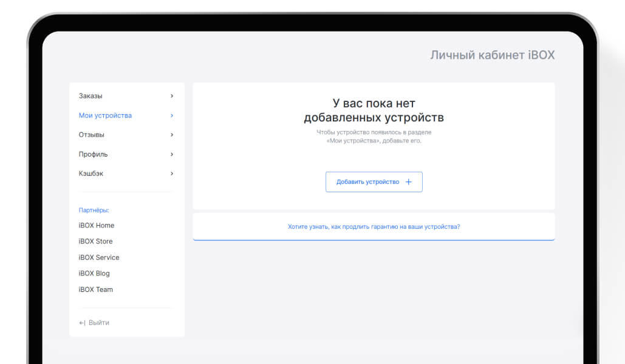Open the warranty extension link
The image size is (625, 364).
374,227
